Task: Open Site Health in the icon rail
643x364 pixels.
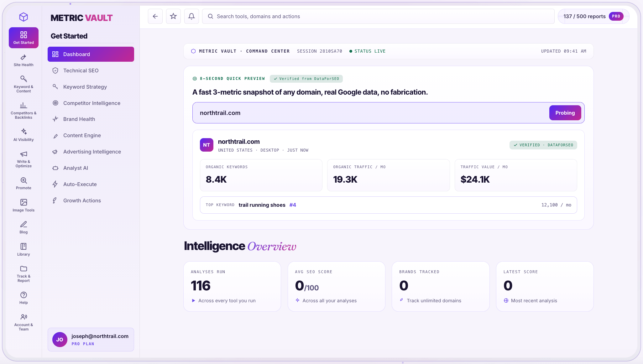Action: tap(24, 60)
